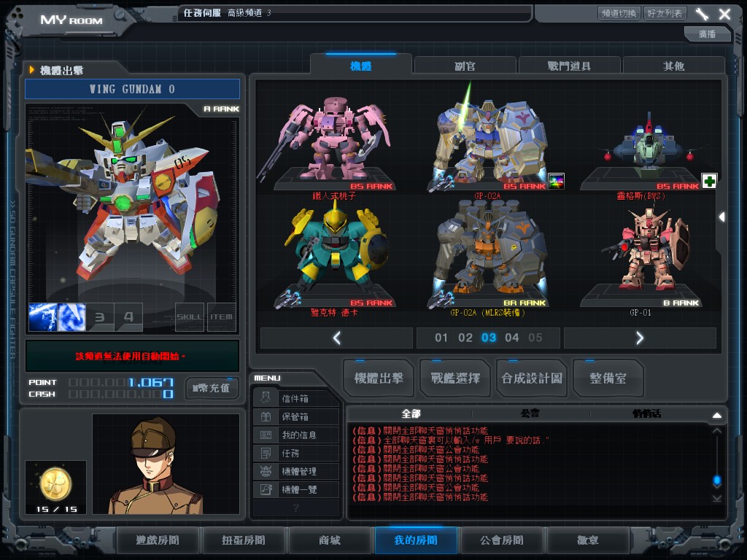
Task: Click chat scroll down arrow
Action: [717, 499]
